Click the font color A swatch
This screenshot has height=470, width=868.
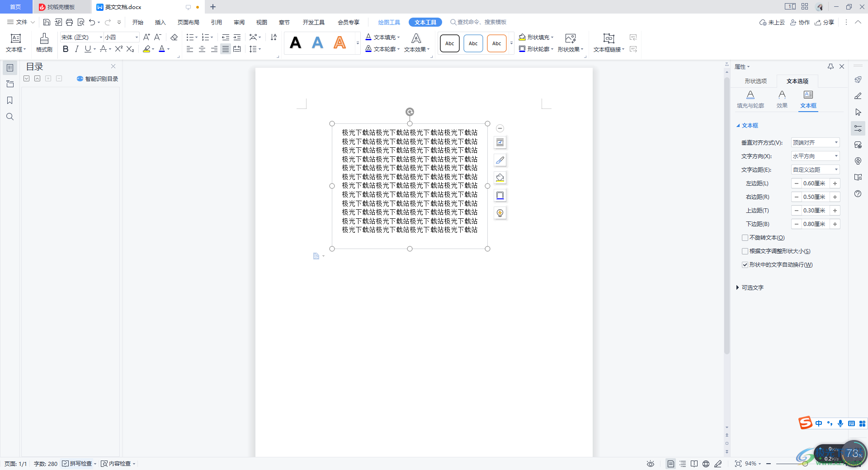pyautogui.click(x=162, y=49)
